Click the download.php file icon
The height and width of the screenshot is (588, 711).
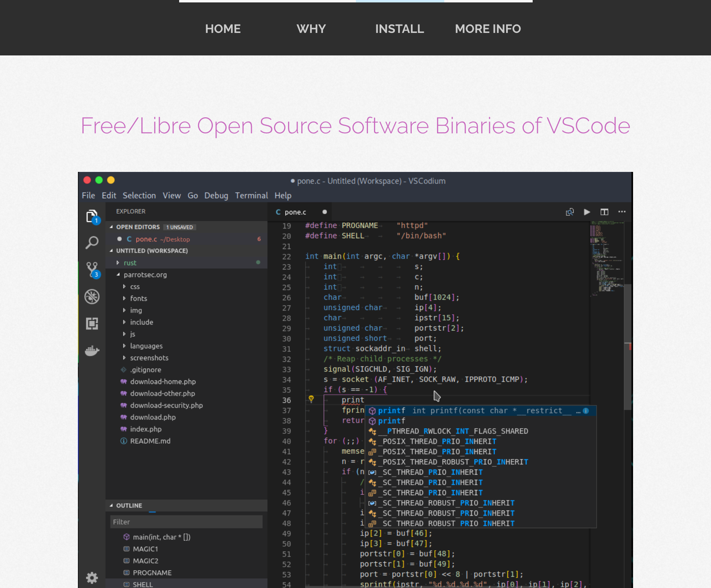click(124, 417)
